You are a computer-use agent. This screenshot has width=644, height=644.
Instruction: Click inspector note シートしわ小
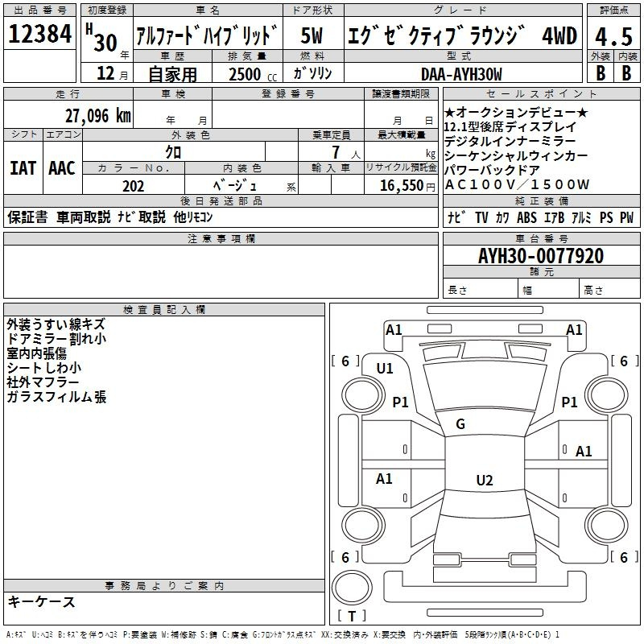[x=44, y=368]
